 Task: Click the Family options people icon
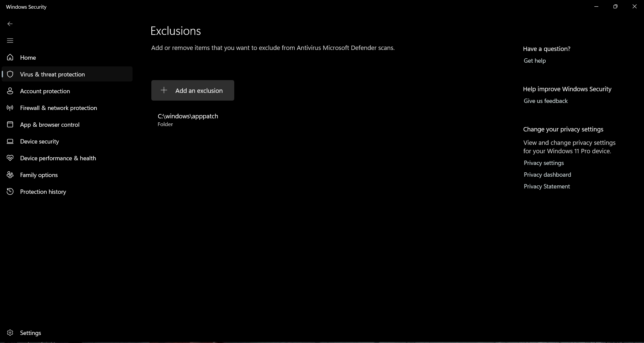[10, 175]
